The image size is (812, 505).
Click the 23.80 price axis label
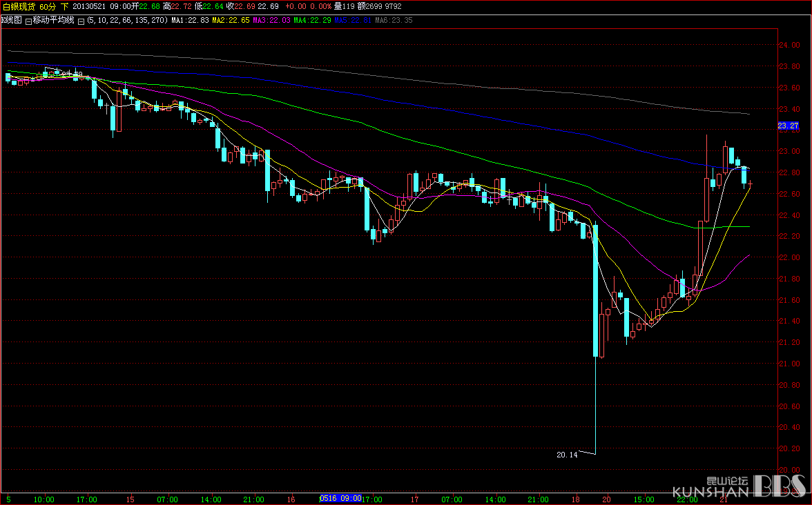pyautogui.click(x=789, y=66)
